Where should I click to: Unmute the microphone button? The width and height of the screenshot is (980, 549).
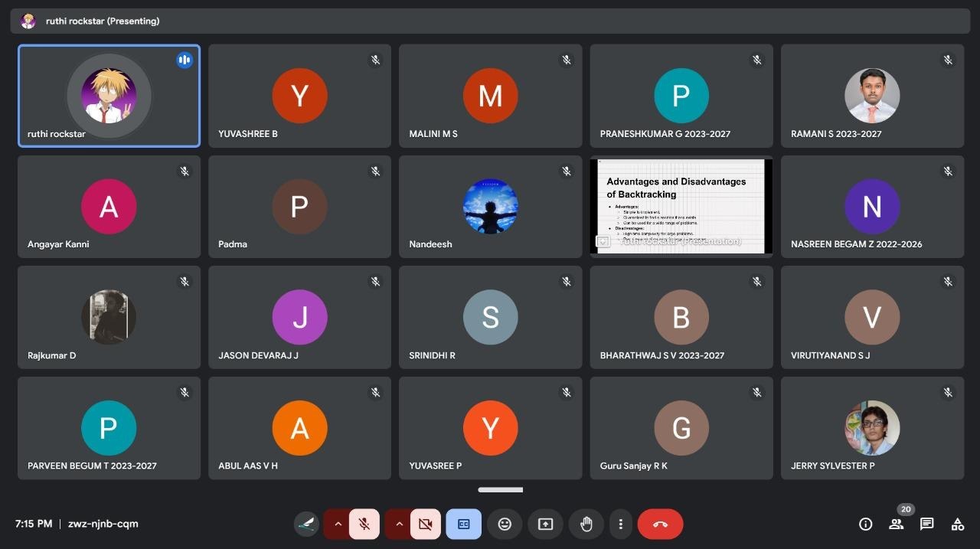click(364, 524)
